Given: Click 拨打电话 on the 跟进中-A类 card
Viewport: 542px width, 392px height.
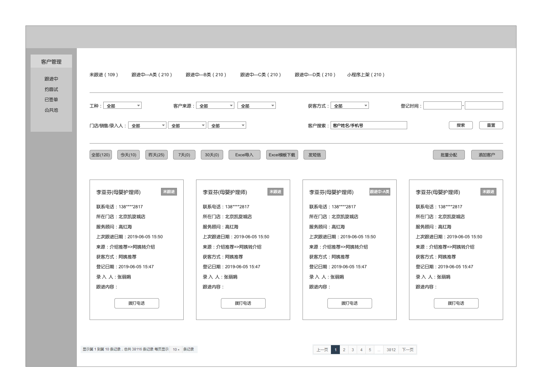Looking at the screenshot, I should click(x=350, y=303).
